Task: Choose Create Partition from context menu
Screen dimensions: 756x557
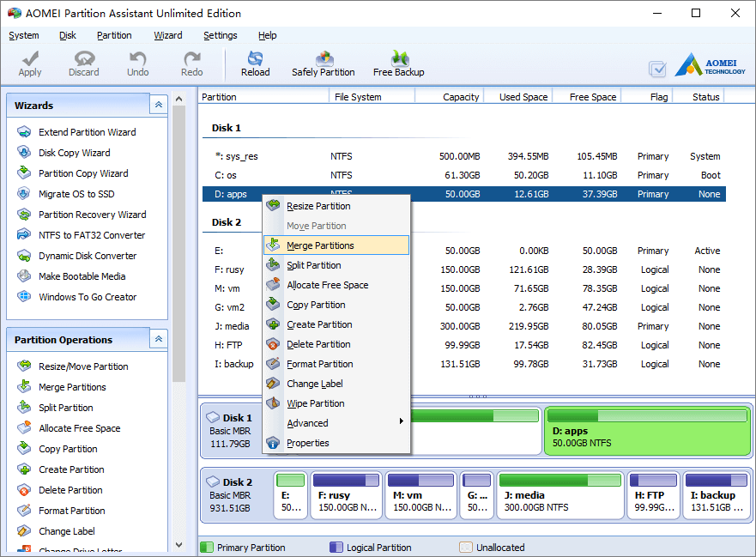Action: [336, 324]
